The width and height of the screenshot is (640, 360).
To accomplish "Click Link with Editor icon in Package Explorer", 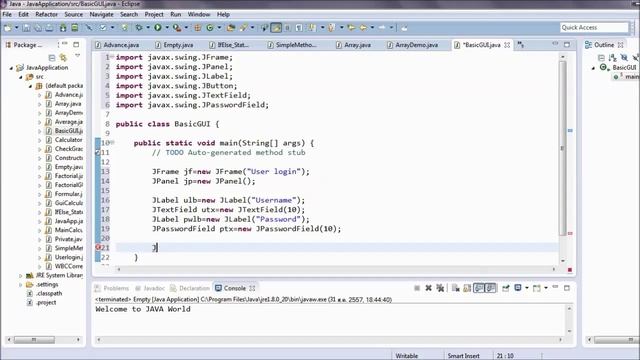I will tap(63, 58).
